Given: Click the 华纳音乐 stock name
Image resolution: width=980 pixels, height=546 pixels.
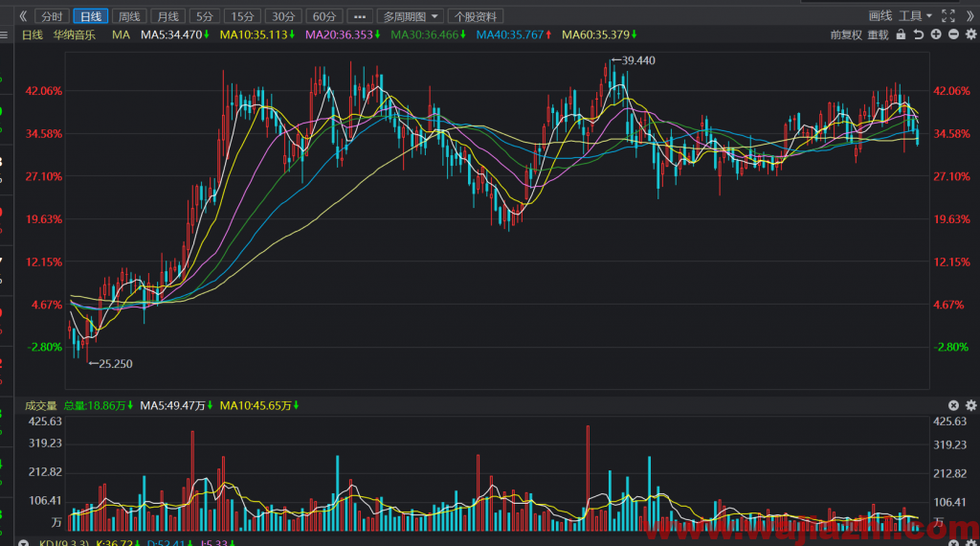Looking at the screenshot, I should [75, 35].
